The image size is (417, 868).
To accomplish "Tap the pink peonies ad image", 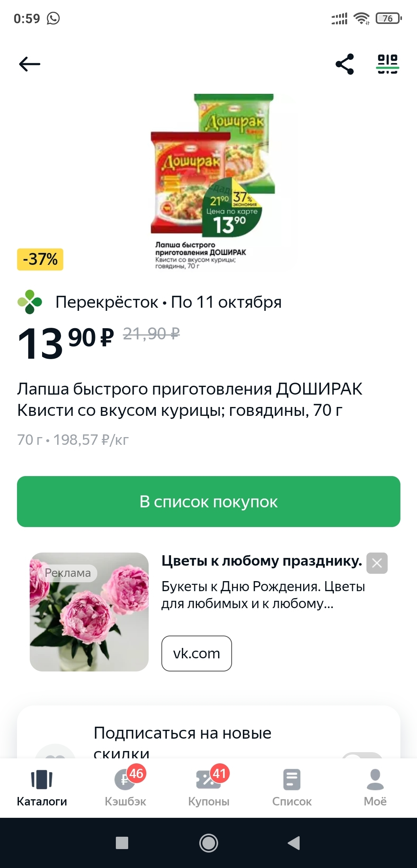I will click(89, 612).
